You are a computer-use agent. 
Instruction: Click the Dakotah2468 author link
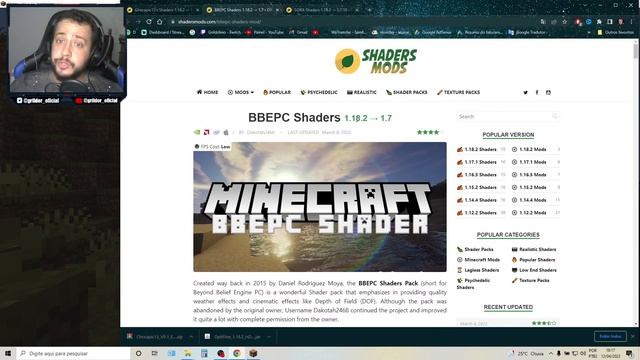click(x=260, y=132)
